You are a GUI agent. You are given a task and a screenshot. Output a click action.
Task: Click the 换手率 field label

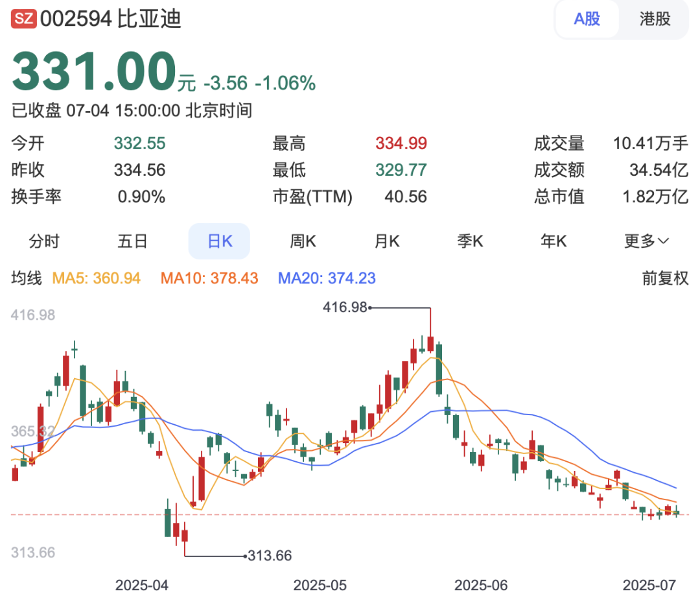[x=36, y=197]
